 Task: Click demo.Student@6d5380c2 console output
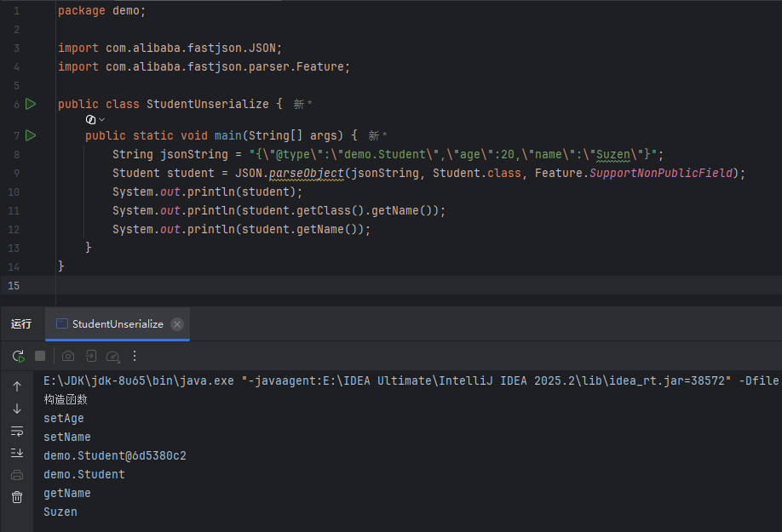tap(115, 455)
